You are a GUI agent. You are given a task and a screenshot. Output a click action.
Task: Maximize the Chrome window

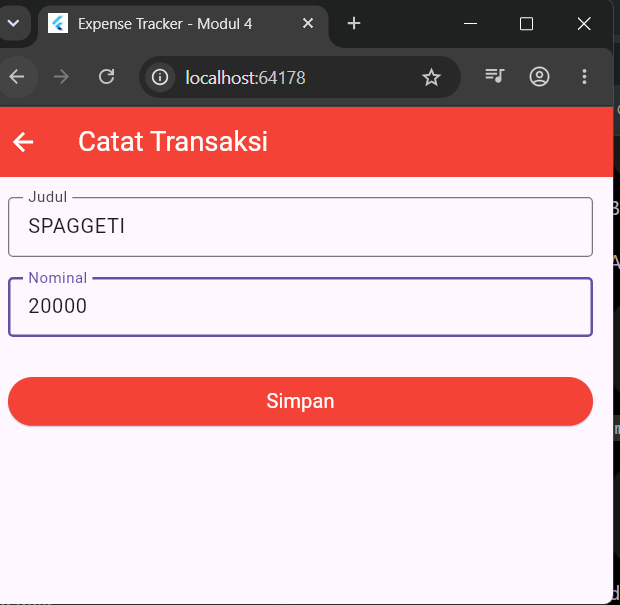[526, 24]
